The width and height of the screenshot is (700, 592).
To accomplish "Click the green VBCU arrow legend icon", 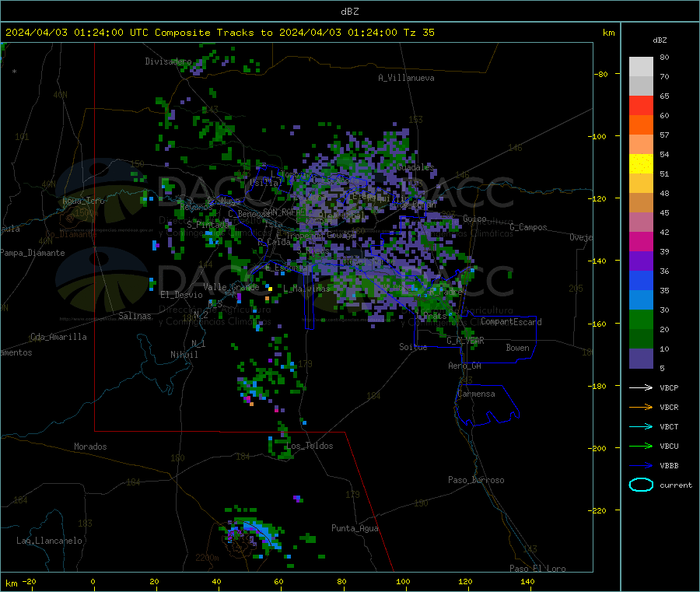I will click(x=641, y=446).
